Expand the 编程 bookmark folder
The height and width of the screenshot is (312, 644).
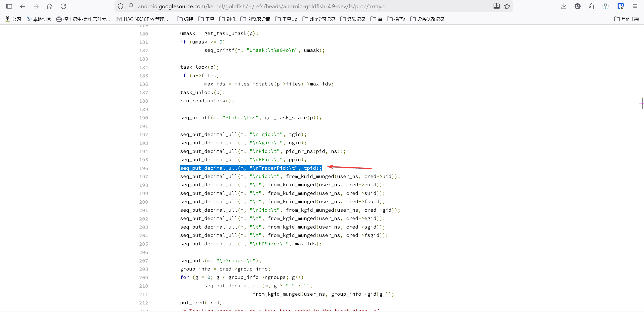pos(185,19)
